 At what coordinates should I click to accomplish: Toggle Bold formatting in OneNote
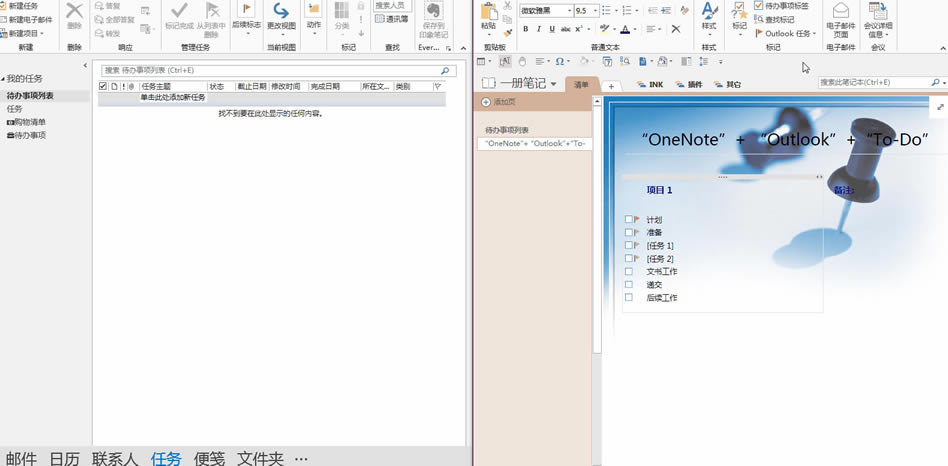[x=525, y=29]
